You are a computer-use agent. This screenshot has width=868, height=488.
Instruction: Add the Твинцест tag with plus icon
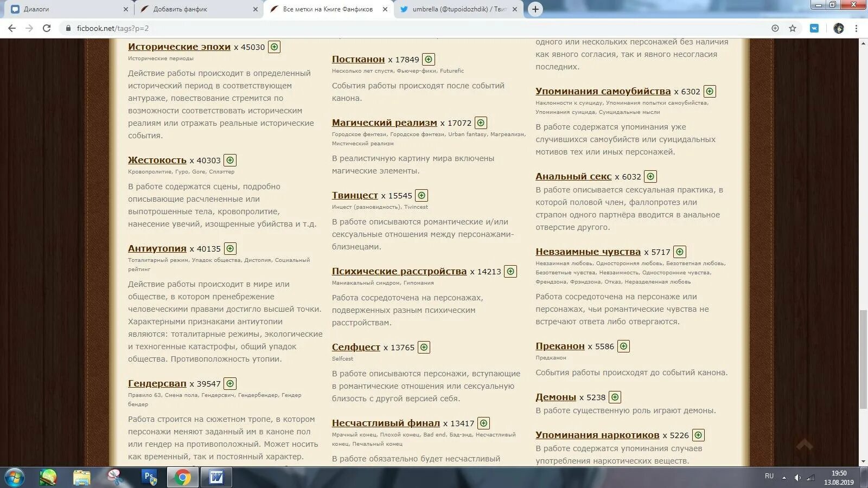coord(422,196)
